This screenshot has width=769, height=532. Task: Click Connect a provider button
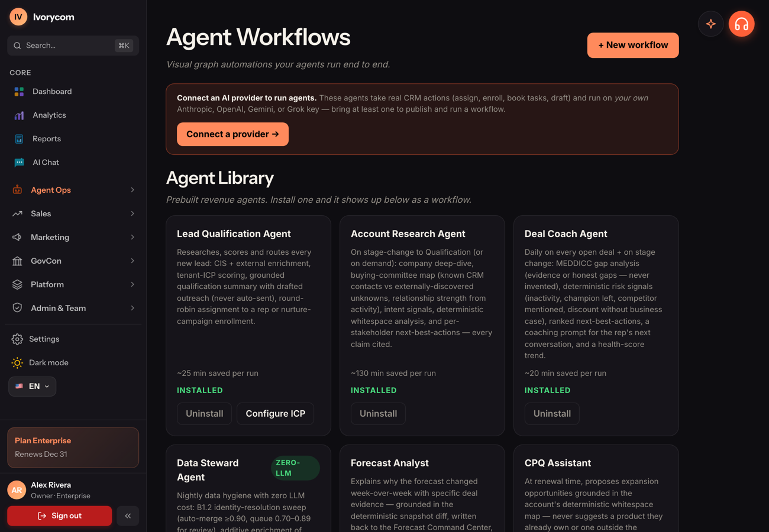click(232, 134)
